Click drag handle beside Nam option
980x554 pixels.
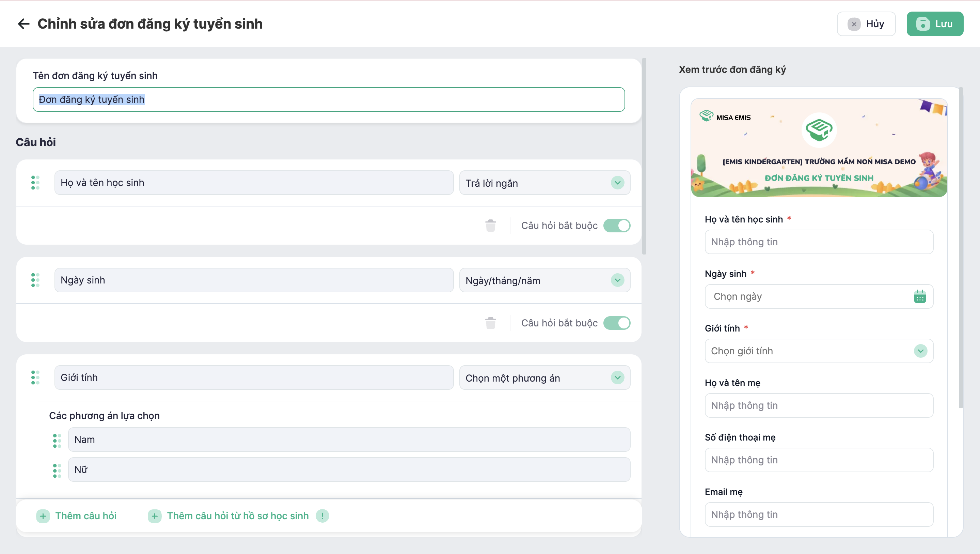57,440
